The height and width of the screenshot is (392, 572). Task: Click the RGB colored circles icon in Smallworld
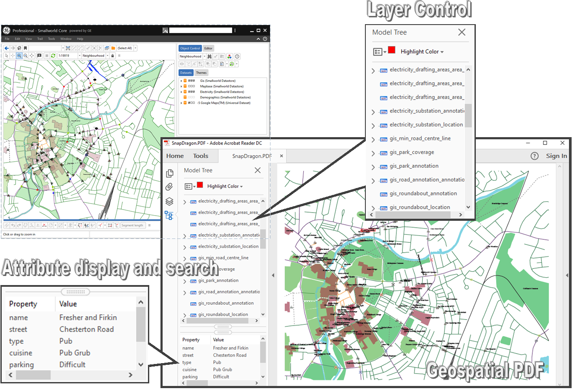[229, 56]
